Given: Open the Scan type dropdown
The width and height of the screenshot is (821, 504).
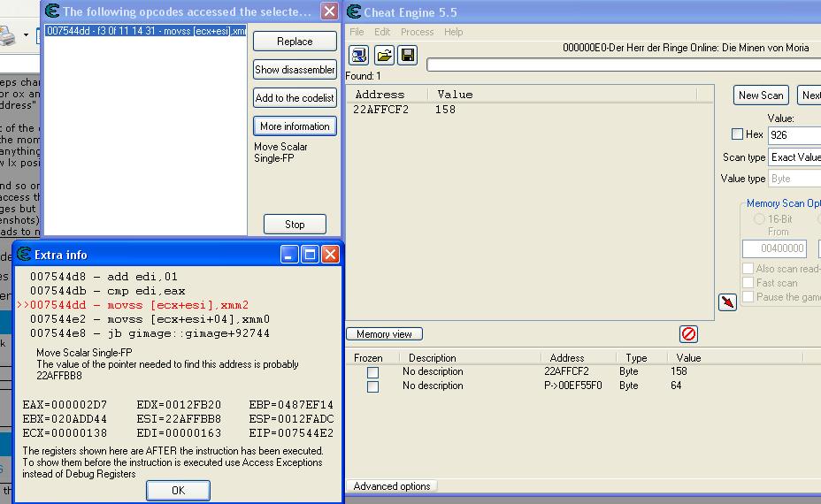Looking at the screenshot, I should [794, 157].
